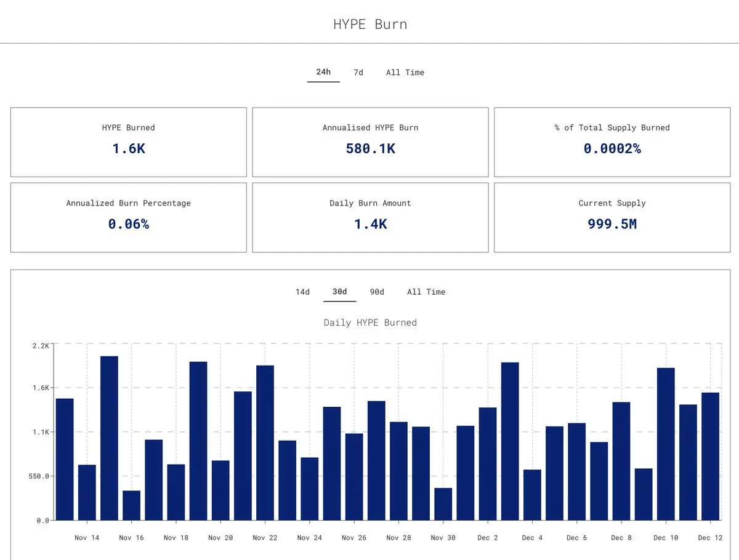Click the bar above Nov 16
The width and height of the screenshot is (739, 560).
point(131,505)
